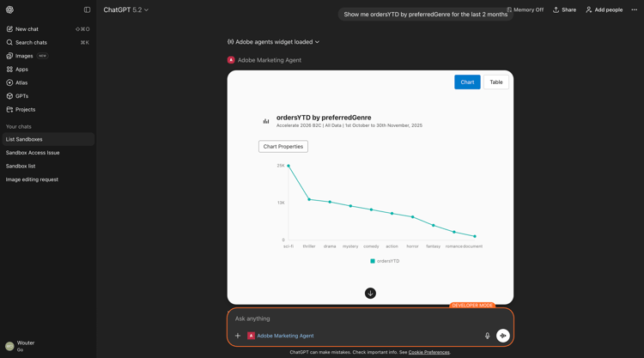Click the GPTs cube icon
This screenshot has width=644, height=358.
pyautogui.click(x=9, y=96)
